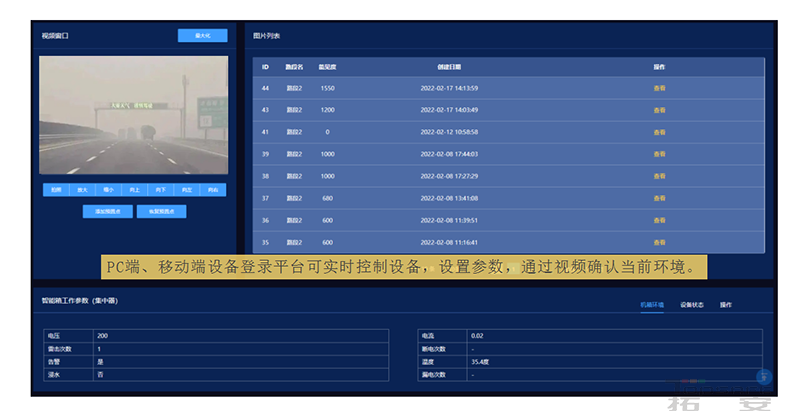The height and width of the screenshot is (413, 800).
Task: Open 查看 link for record ID 44
Action: click(x=660, y=88)
